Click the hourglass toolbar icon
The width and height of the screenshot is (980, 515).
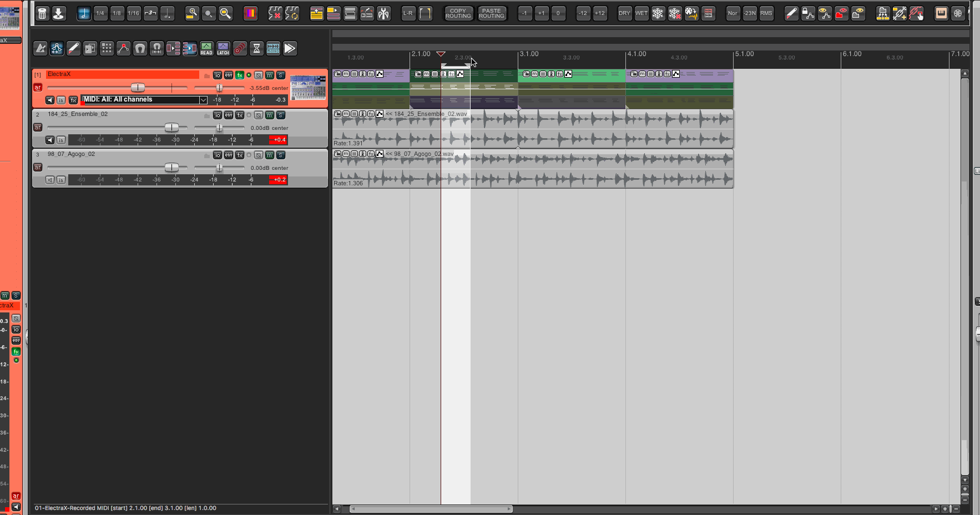click(256, 49)
